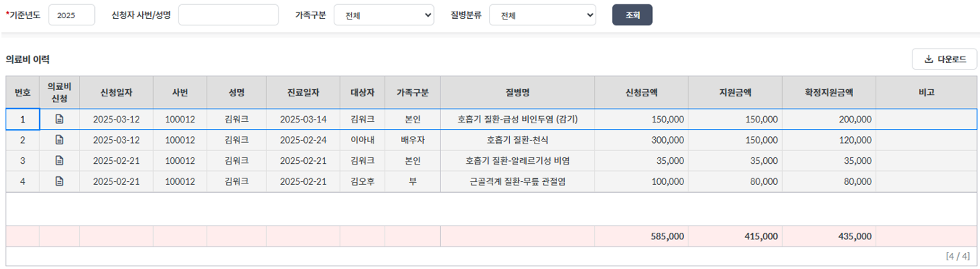Focus the 기준년도 year input field

(72, 15)
